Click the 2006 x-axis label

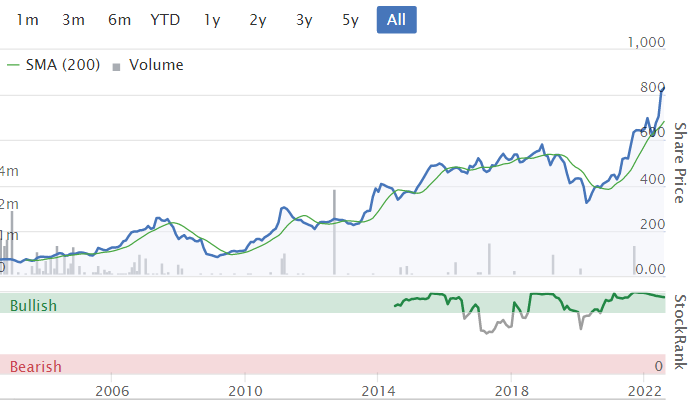[112, 391]
